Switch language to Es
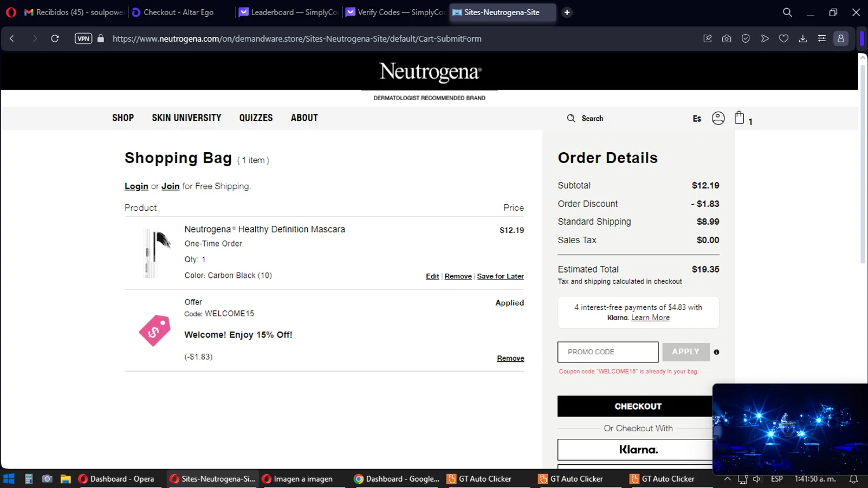 (697, 119)
